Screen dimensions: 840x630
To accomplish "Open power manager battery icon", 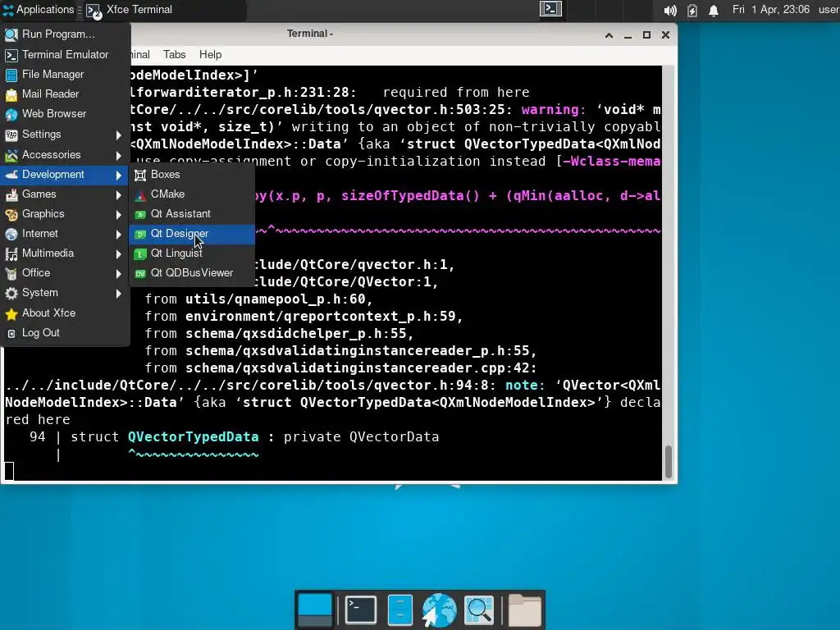I will coord(692,10).
